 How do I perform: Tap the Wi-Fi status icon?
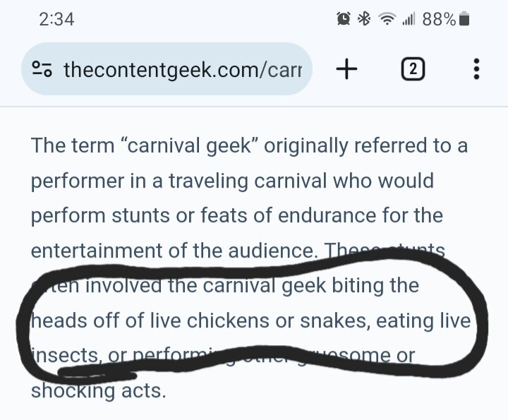click(x=387, y=19)
